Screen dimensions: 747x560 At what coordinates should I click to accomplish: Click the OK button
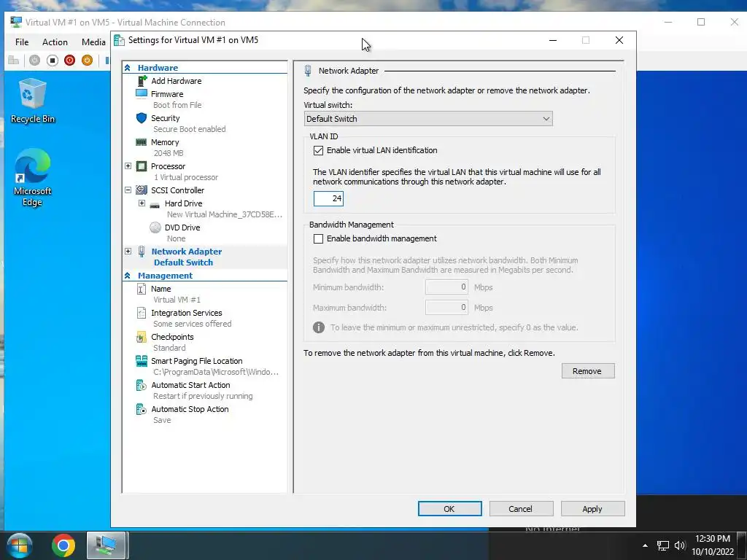pos(449,508)
